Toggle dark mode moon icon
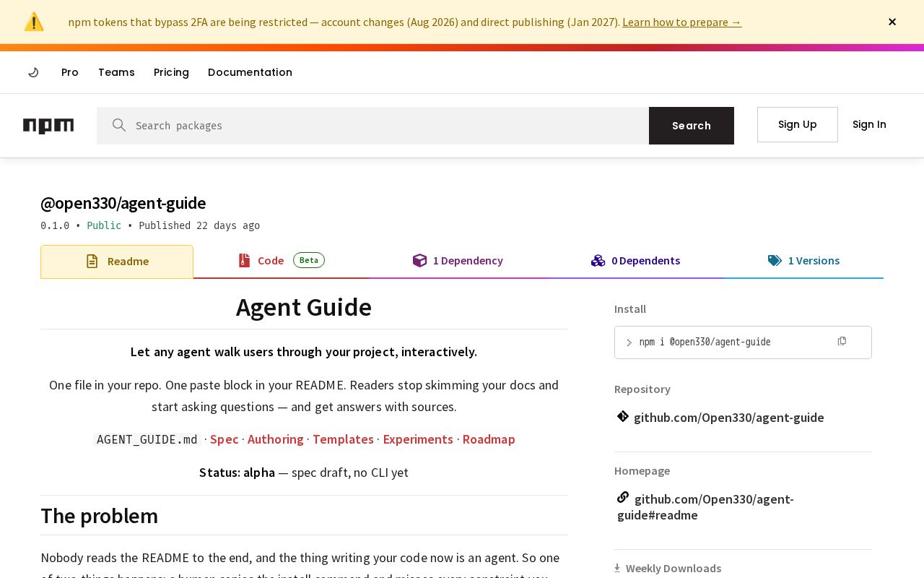Viewport: 924px width, 578px height. [33, 72]
